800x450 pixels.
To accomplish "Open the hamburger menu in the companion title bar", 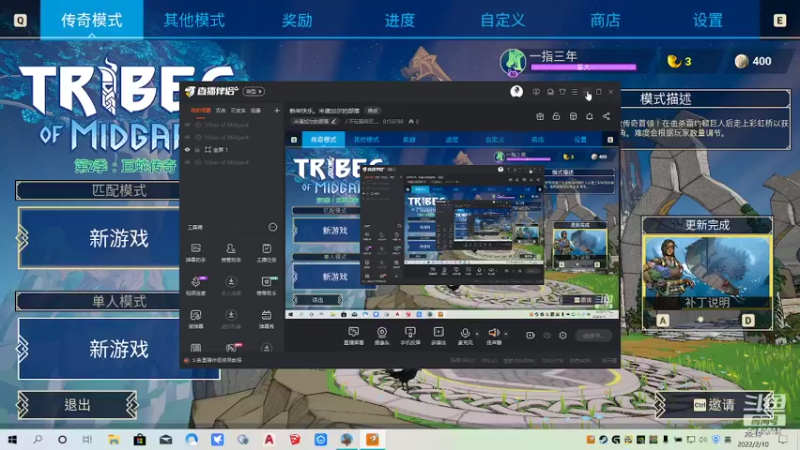I will (574, 92).
